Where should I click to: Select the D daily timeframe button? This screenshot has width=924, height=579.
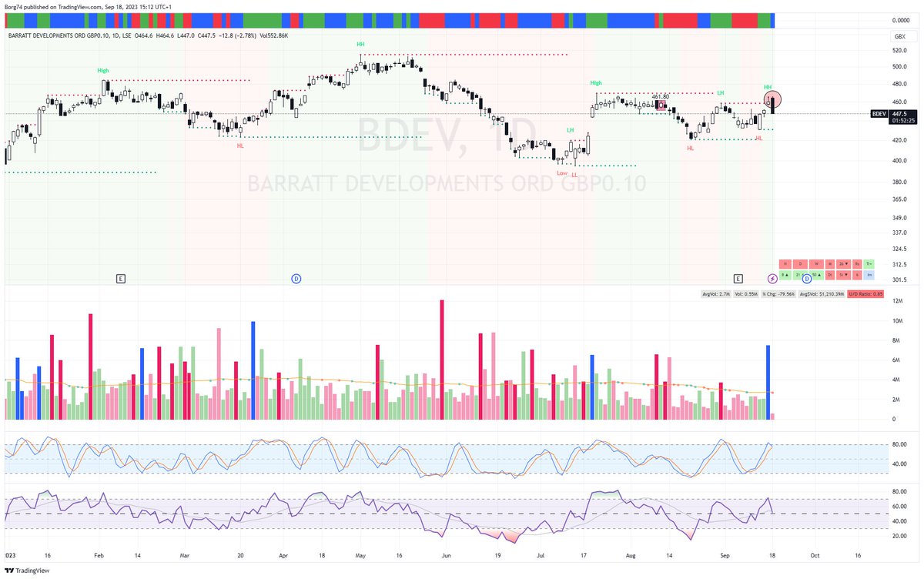coord(801,264)
